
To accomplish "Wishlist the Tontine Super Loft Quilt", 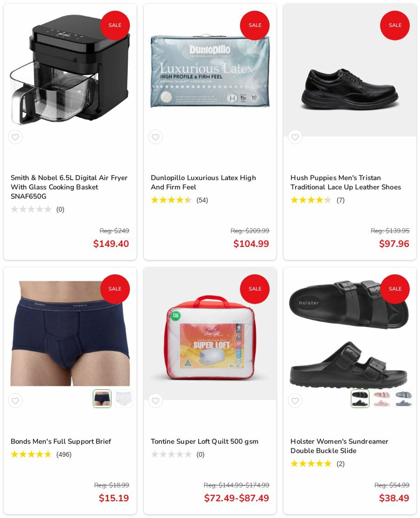I will pos(155,401).
